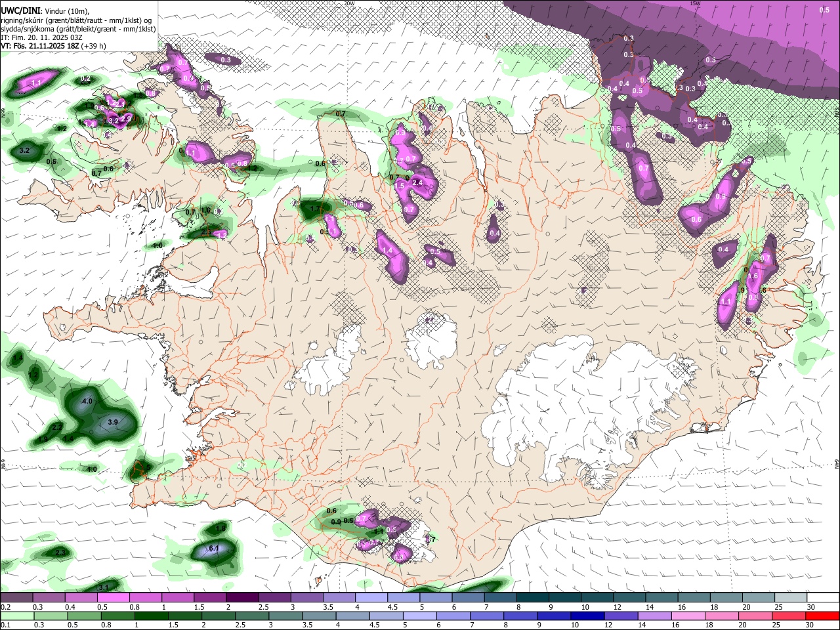This screenshot has width=840, height=630.
Task: Click the 1.9 rain value on the map
Action: [x=43, y=439]
